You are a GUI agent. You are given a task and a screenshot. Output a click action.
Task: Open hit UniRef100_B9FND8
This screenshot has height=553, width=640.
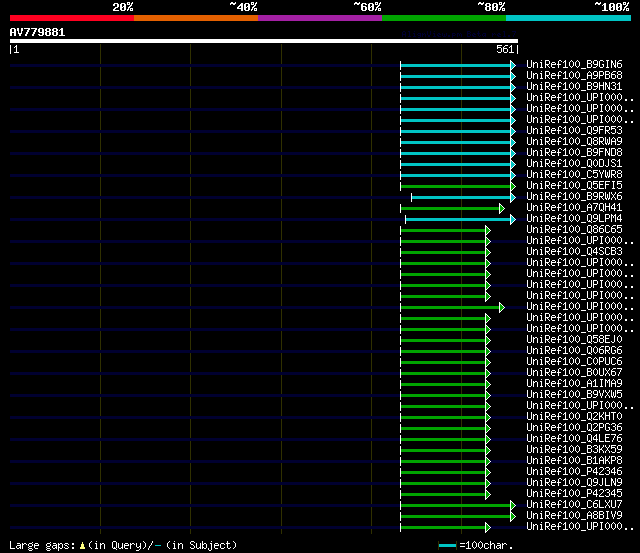point(574,152)
